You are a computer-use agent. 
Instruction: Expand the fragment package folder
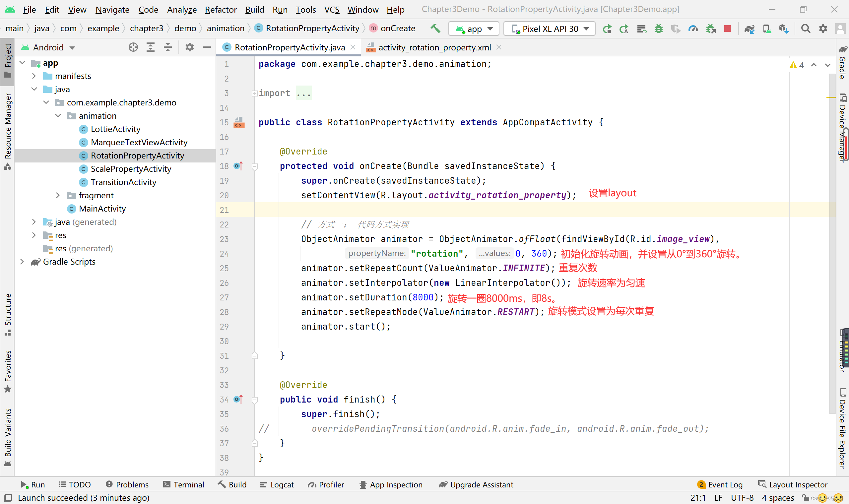point(58,195)
